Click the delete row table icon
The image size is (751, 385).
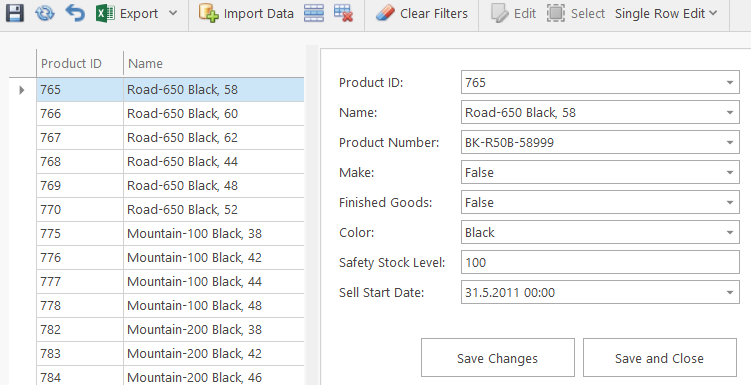(343, 13)
